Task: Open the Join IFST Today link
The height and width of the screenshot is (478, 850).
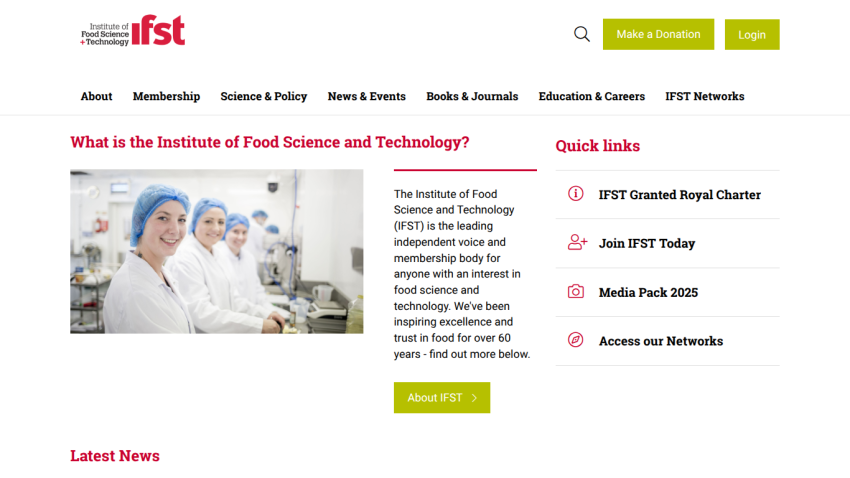Action: pyautogui.click(x=647, y=243)
